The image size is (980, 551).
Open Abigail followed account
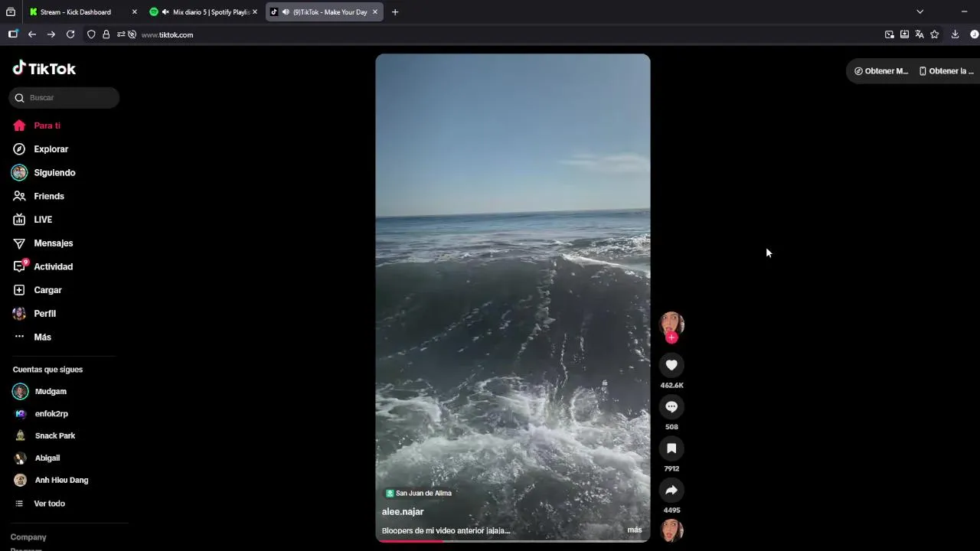coord(37,458)
